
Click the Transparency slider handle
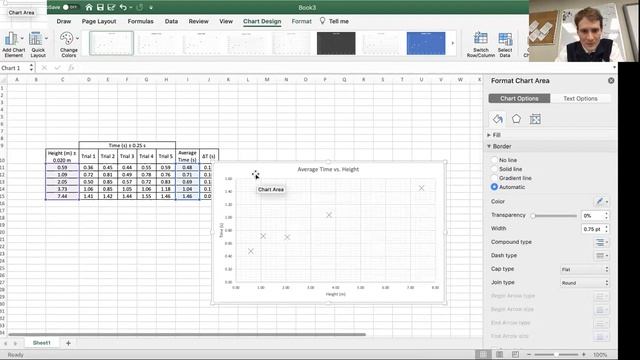tap(533, 216)
